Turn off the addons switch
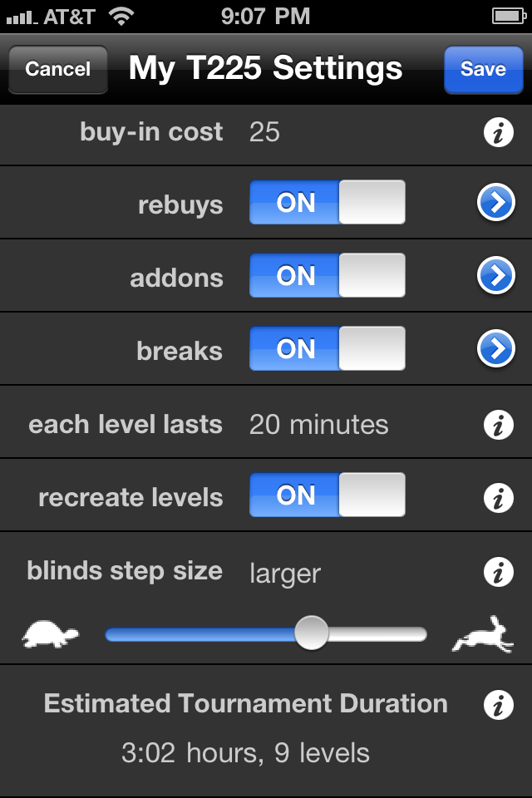Image resolution: width=532 pixels, height=798 pixels. point(327,276)
